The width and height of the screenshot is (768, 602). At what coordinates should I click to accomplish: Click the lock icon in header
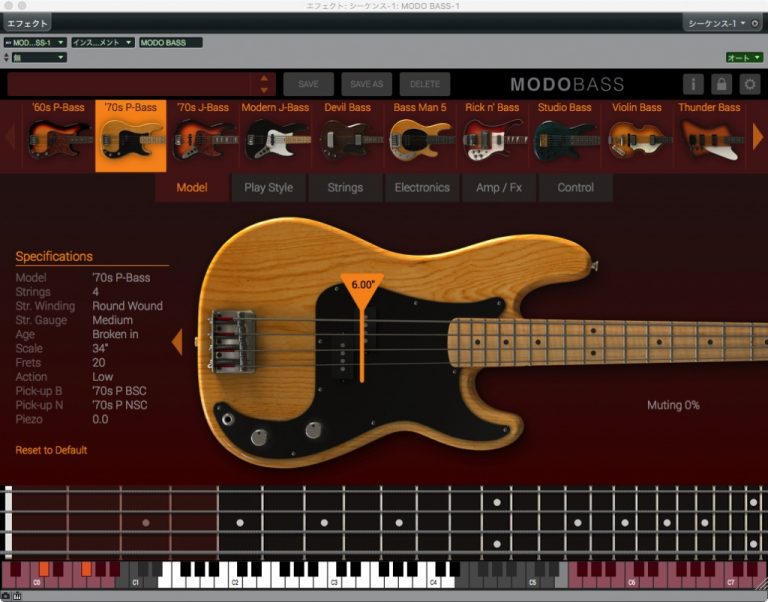(721, 84)
